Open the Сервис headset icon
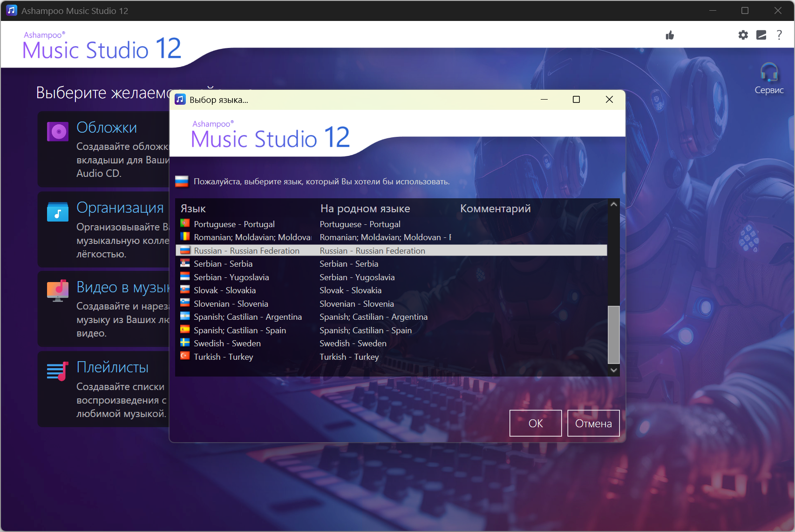Viewport: 795px width, 532px height. point(769,72)
